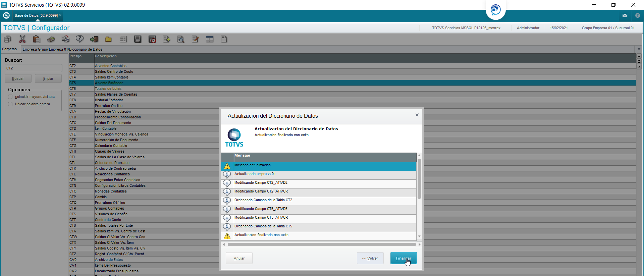Click warning icon beside Iniciando actualizacion

227,166
